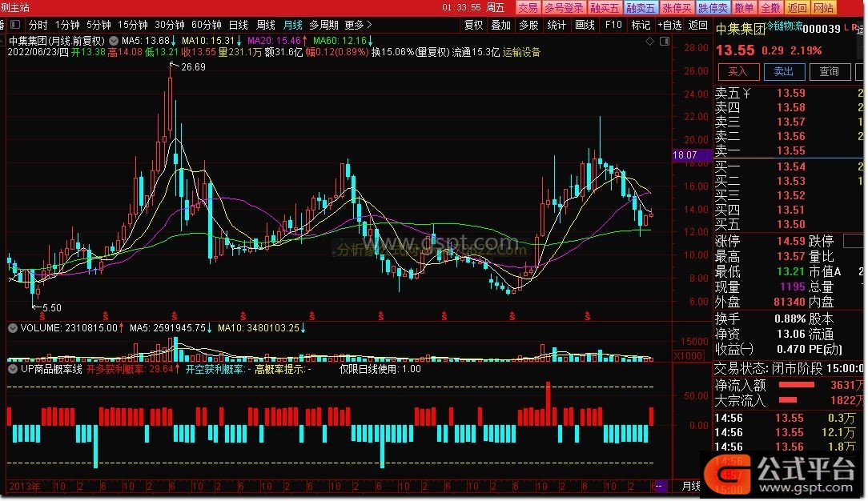
Task: Open the 交易 trading button
Action: pos(528,8)
